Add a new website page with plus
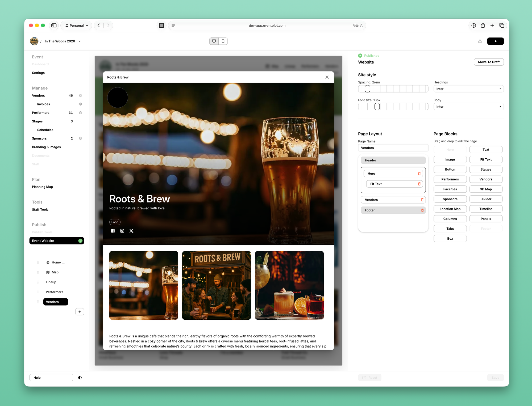This screenshot has width=532, height=406. click(80, 312)
